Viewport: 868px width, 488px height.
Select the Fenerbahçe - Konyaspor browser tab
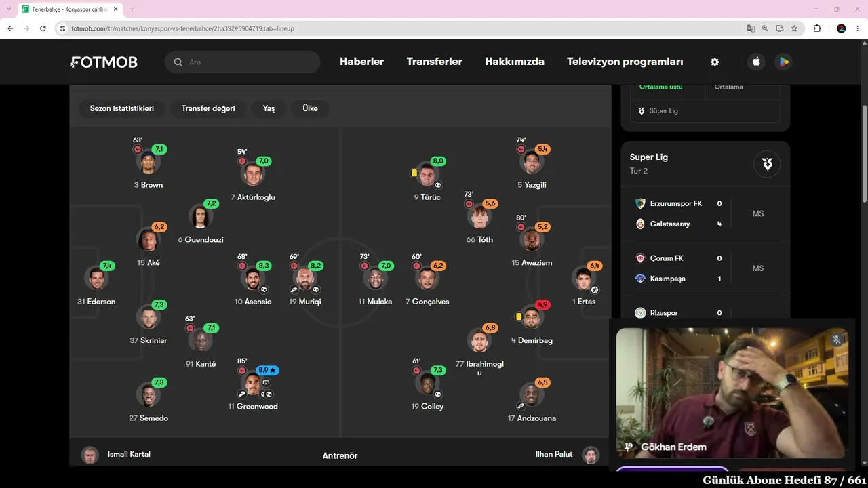coord(70,9)
